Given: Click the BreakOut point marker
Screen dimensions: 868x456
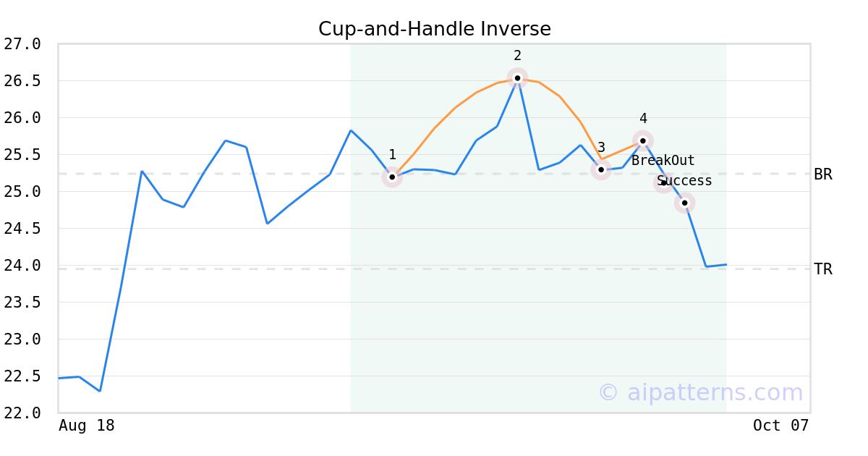Looking at the screenshot, I should [x=664, y=183].
